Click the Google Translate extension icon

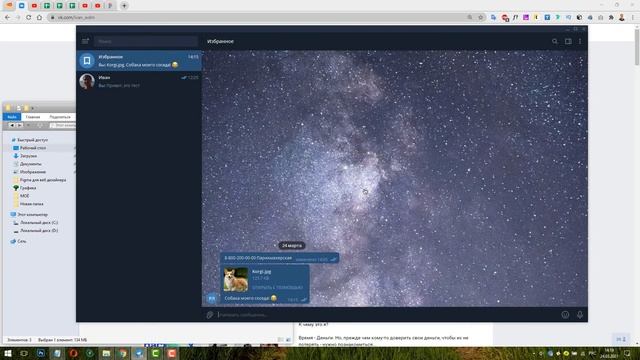(x=493, y=18)
